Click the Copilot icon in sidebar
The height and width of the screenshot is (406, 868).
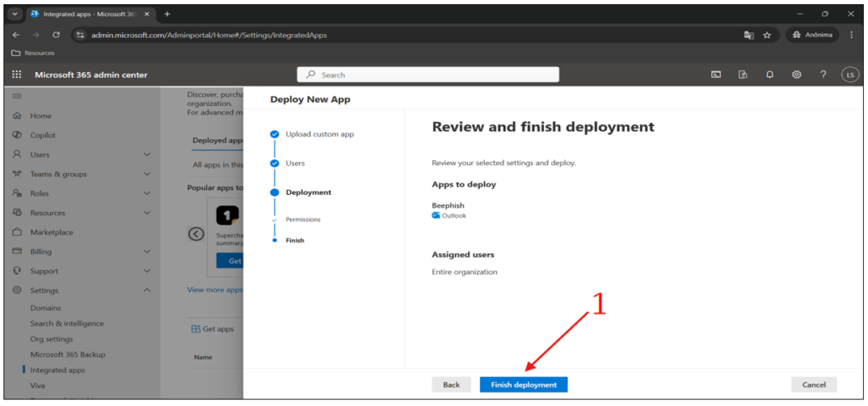(x=17, y=135)
